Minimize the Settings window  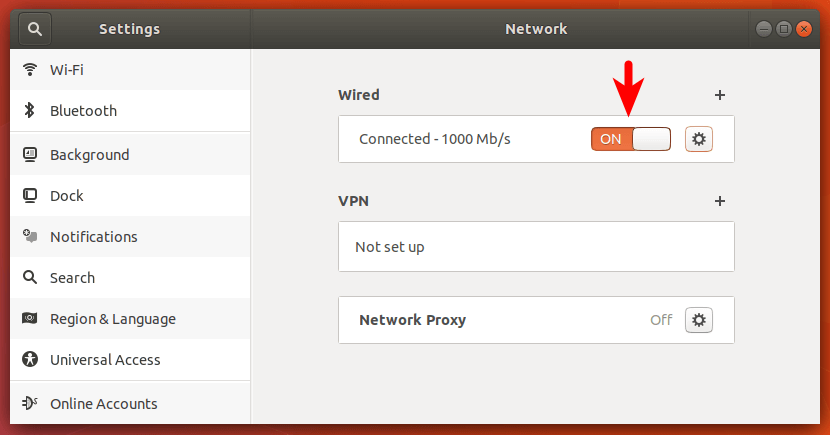click(x=765, y=29)
